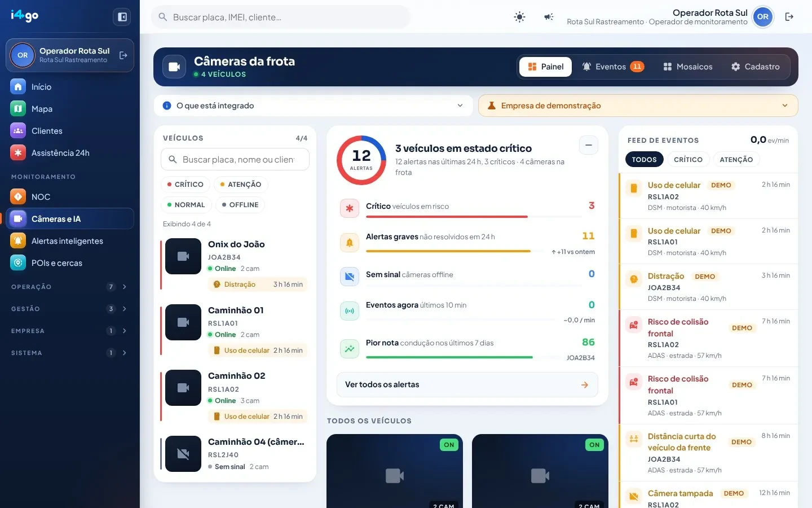Open the Crítico veículos em risco row
812x508 pixels.
click(x=467, y=207)
